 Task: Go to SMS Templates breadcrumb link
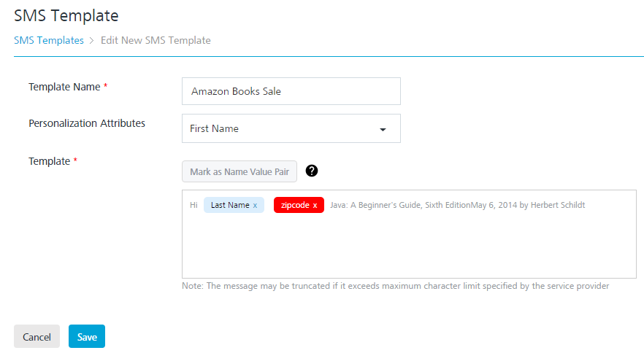click(x=49, y=41)
